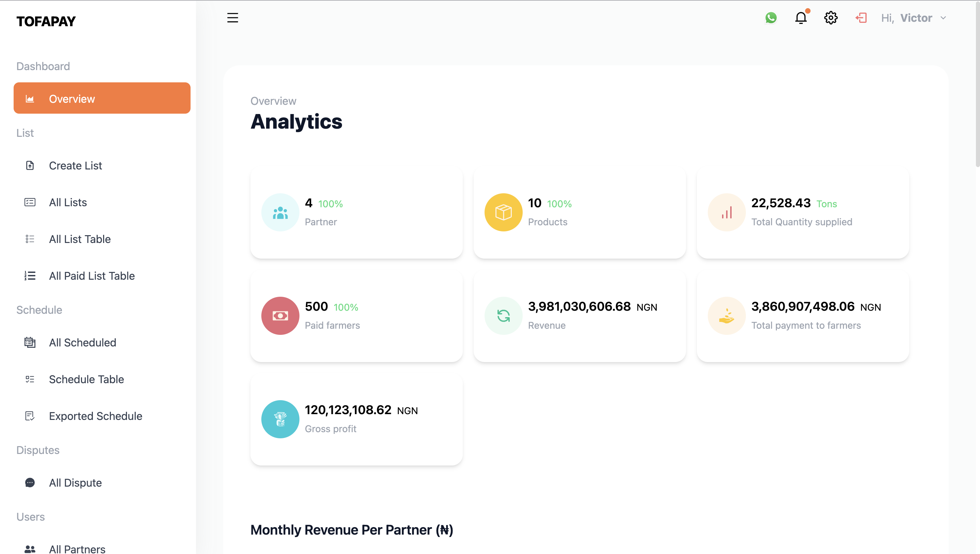Open settings gear icon
The image size is (980, 554).
(831, 18)
